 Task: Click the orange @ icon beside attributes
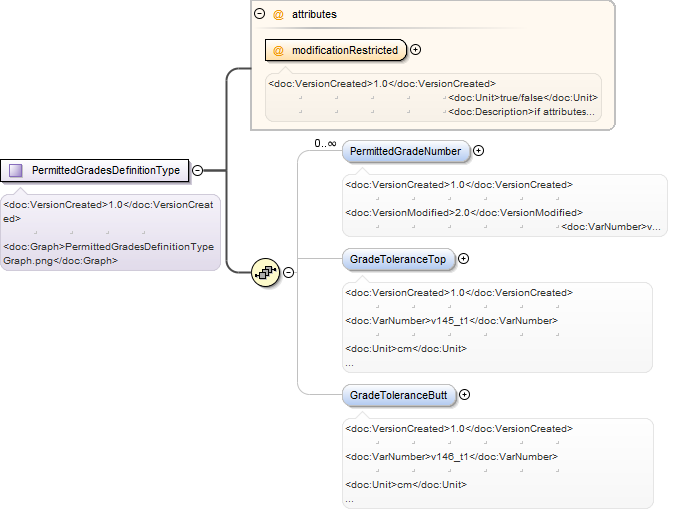pos(279,15)
